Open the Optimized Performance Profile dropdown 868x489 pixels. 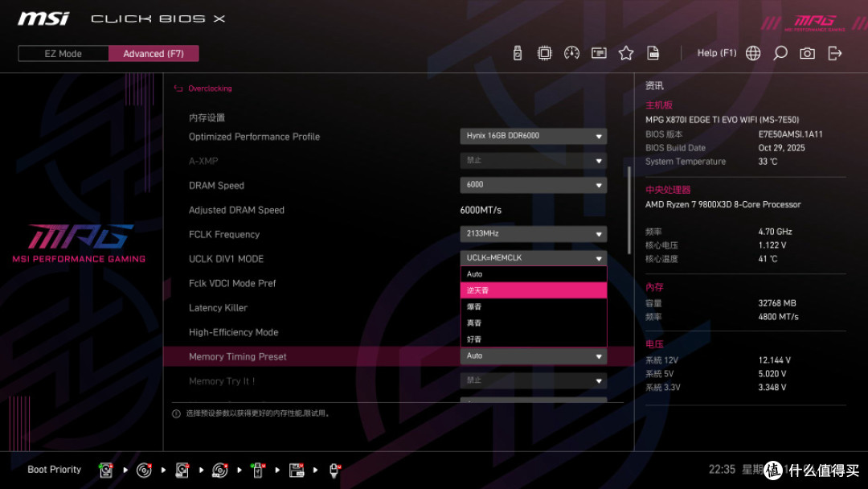click(x=533, y=136)
